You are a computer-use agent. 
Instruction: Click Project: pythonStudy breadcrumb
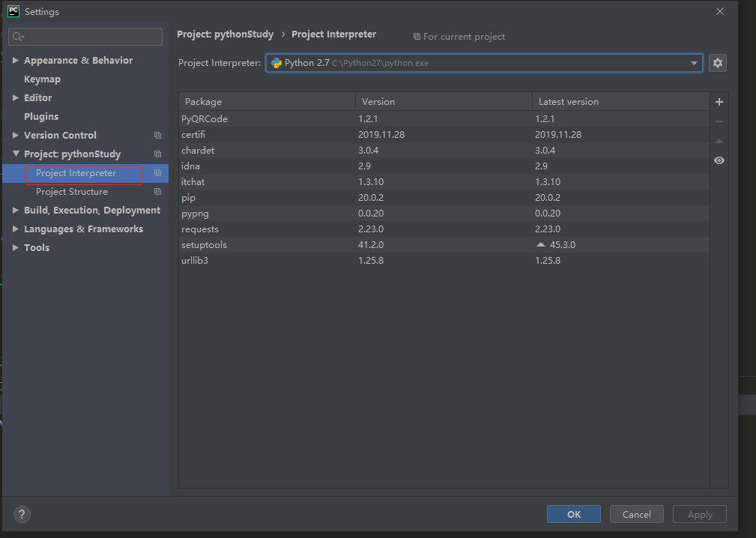226,34
